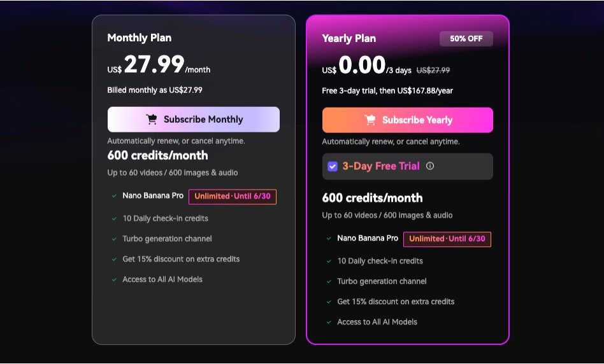Click Yearly Plan 10 Daily check-in credits text

click(380, 261)
